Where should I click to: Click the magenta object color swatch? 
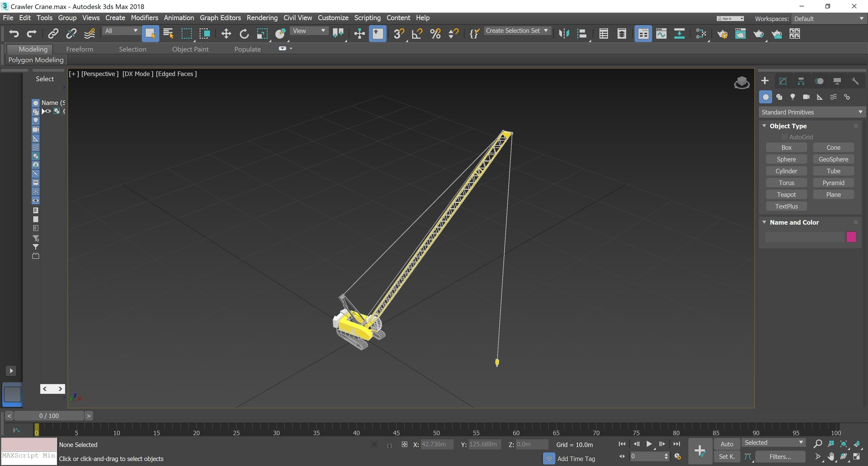pos(851,237)
